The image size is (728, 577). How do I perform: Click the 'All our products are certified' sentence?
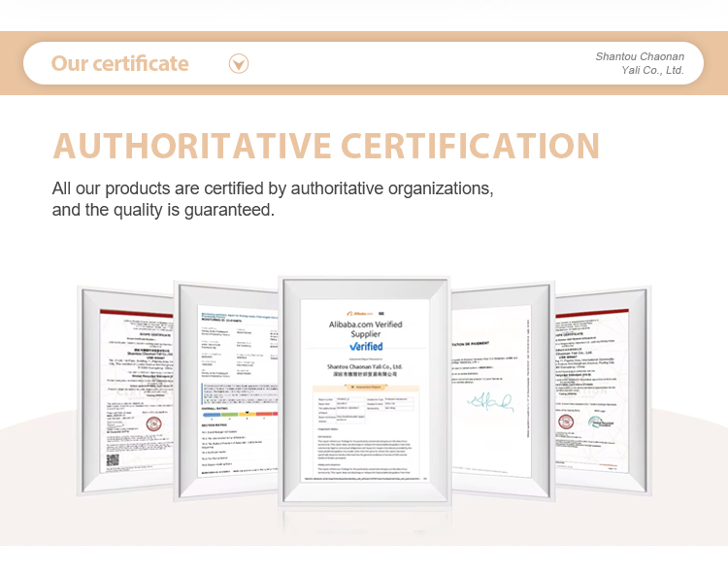273,188
